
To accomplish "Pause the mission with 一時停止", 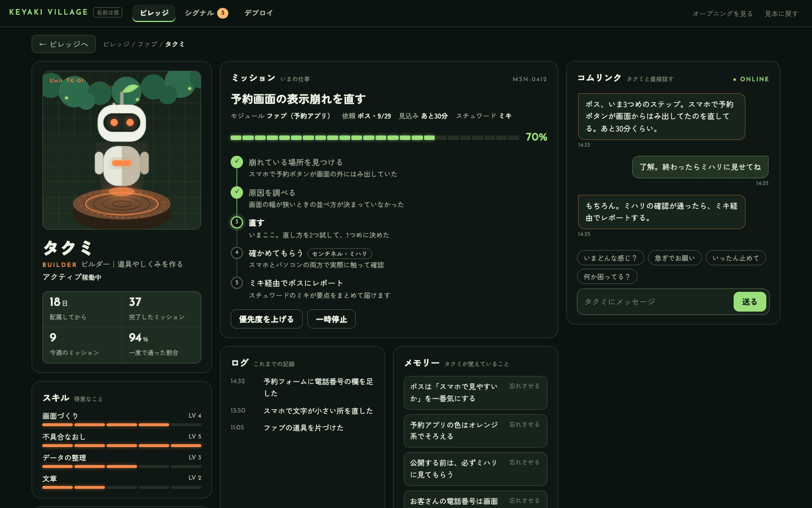I will (x=332, y=319).
